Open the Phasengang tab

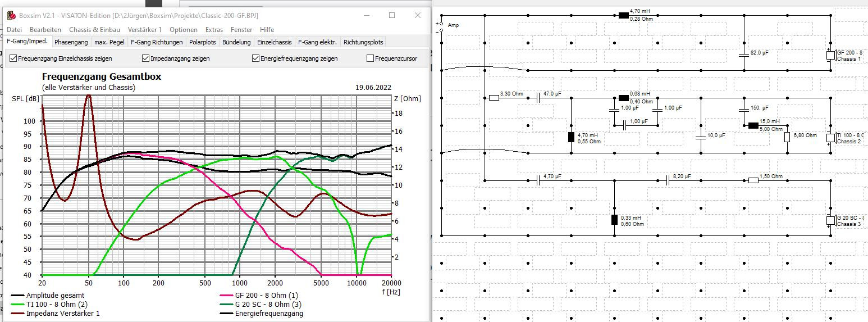[71, 42]
